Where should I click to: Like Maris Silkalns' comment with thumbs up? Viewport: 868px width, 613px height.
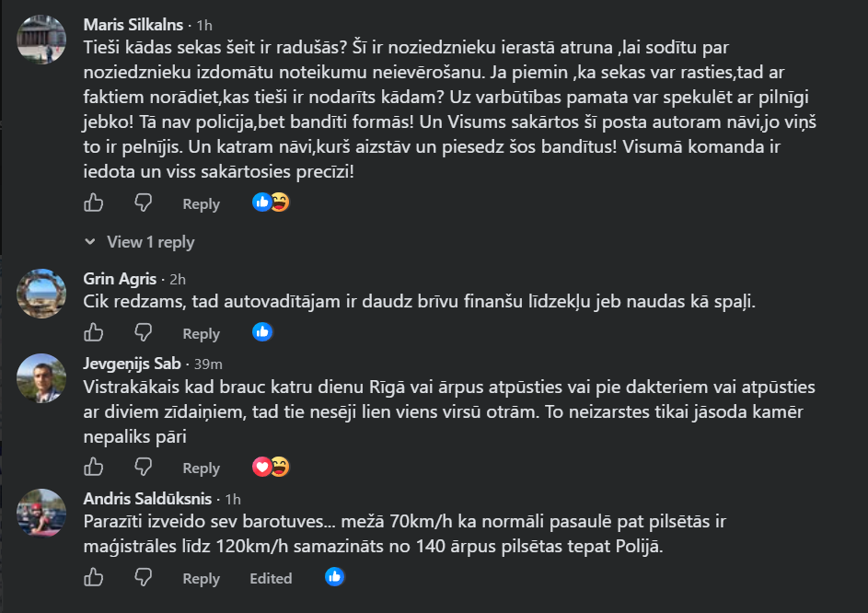coord(94,202)
